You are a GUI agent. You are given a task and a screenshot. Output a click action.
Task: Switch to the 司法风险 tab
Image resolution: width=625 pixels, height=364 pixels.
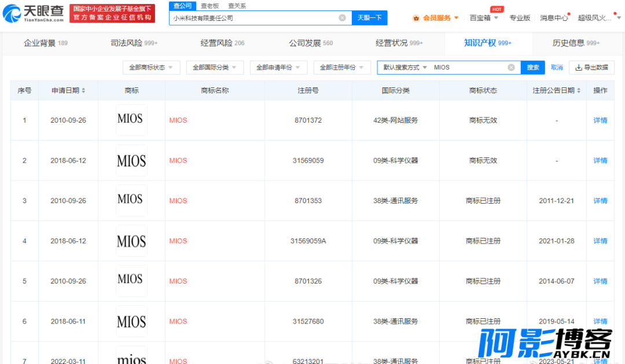coord(134,43)
